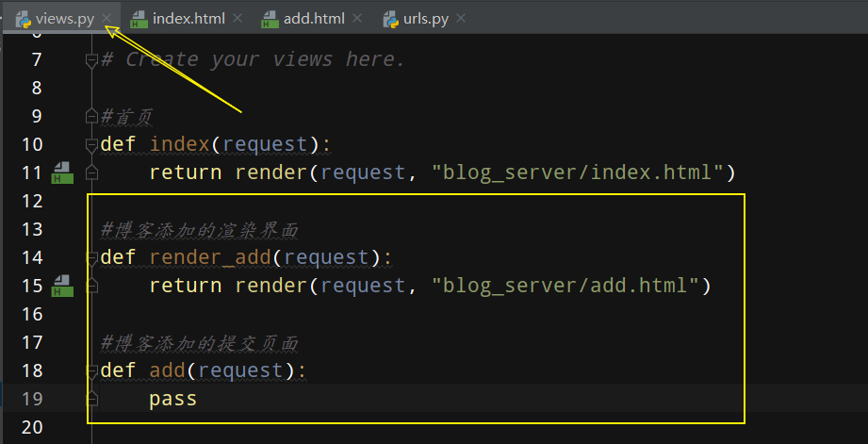Close the add.html tab
The image size is (868, 444).
357,19
